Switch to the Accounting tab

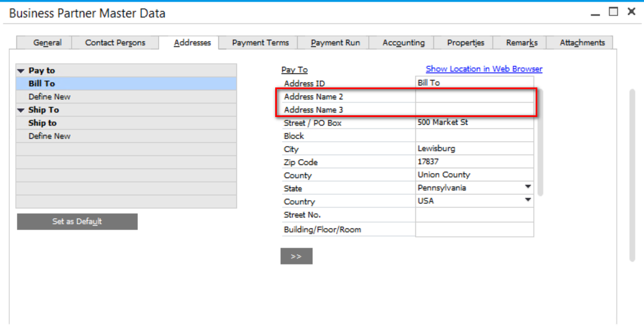(403, 43)
